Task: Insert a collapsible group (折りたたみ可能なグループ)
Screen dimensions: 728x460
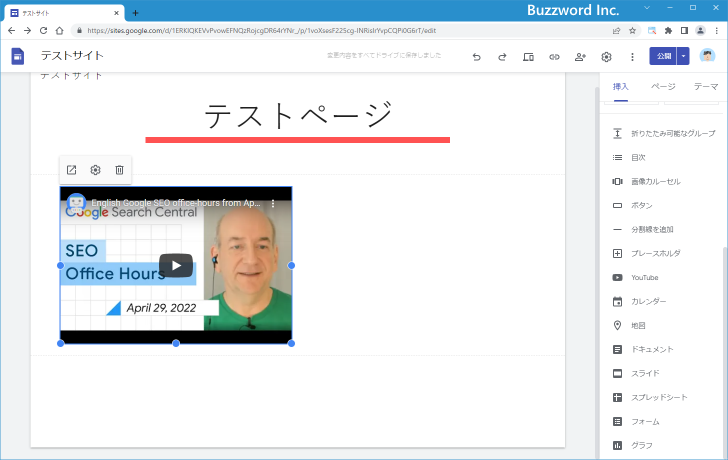Action: (664, 134)
